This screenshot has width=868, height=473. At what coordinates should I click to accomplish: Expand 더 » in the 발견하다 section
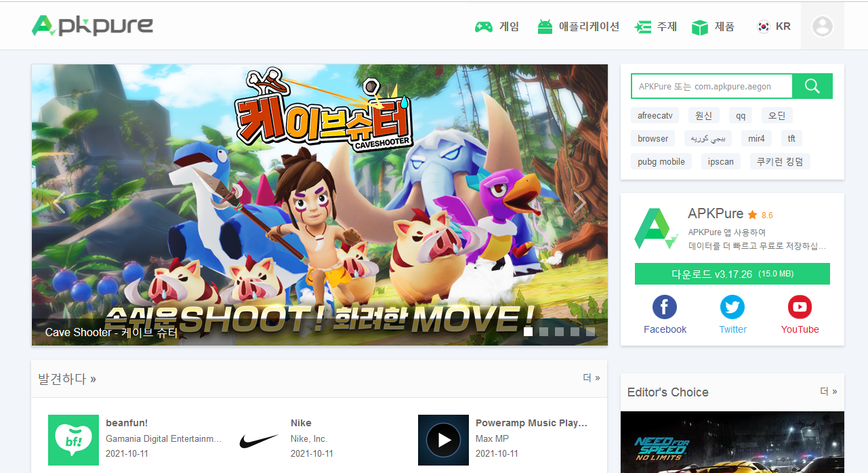592,377
